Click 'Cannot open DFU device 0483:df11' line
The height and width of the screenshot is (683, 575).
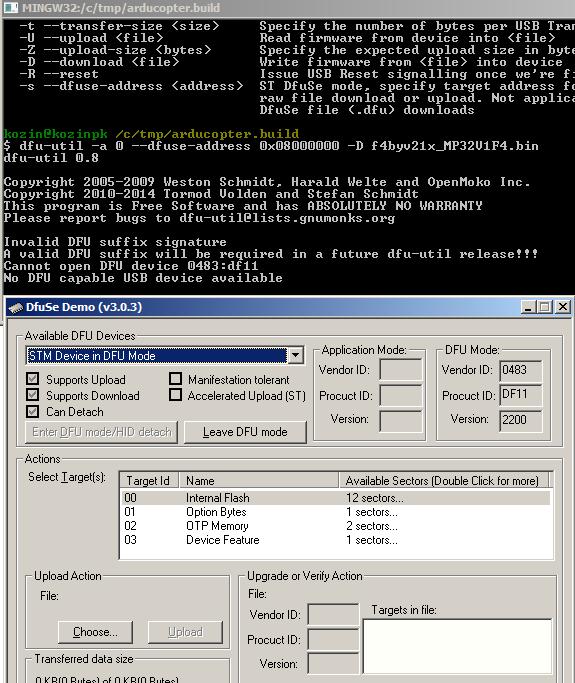click(131, 266)
